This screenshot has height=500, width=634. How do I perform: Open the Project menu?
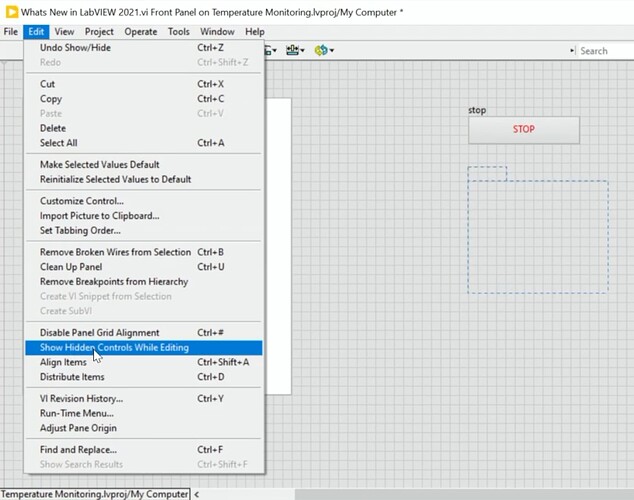(99, 32)
